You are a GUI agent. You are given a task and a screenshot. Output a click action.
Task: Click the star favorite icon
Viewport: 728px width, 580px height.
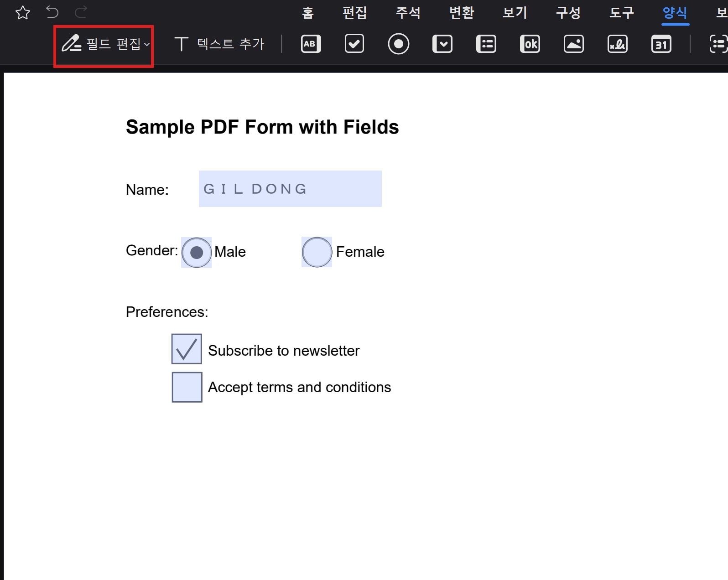click(x=23, y=12)
